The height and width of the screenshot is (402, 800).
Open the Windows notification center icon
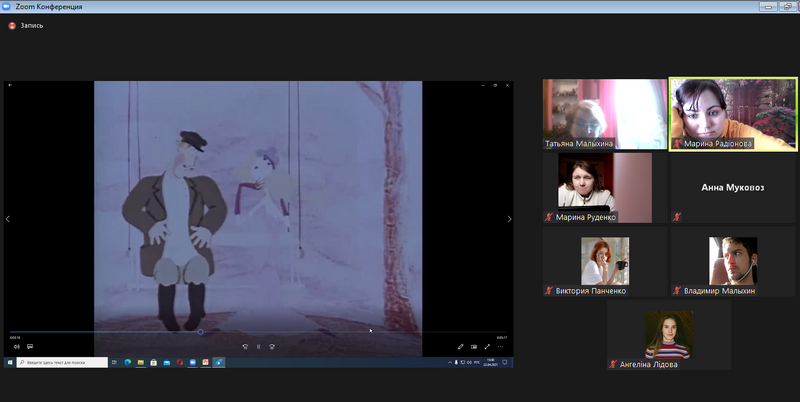click(505, 362)
